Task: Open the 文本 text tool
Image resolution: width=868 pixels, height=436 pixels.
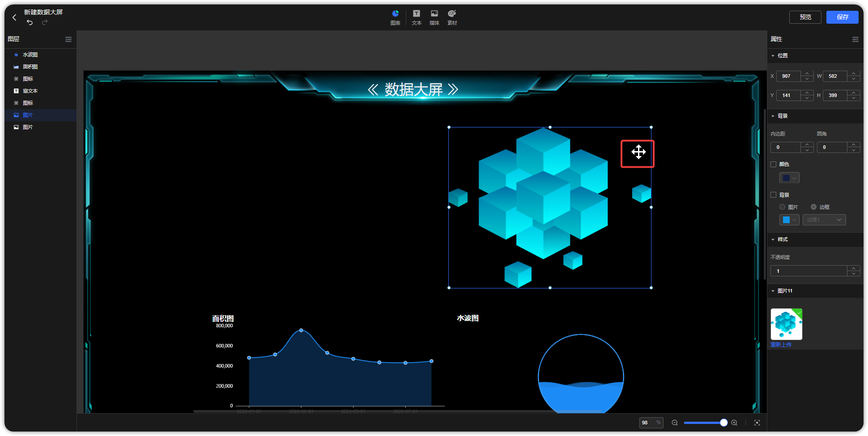Action: 417,17
